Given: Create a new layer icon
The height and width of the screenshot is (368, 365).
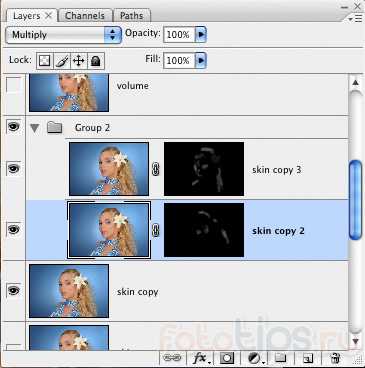Looking at the screenshot, I should point(308,358).
